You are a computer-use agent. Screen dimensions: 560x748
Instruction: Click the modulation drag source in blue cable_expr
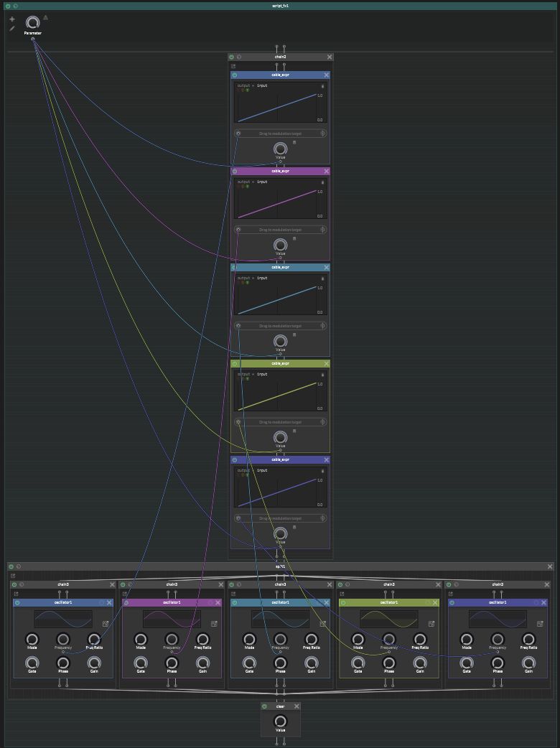click(x=238, y=134)
